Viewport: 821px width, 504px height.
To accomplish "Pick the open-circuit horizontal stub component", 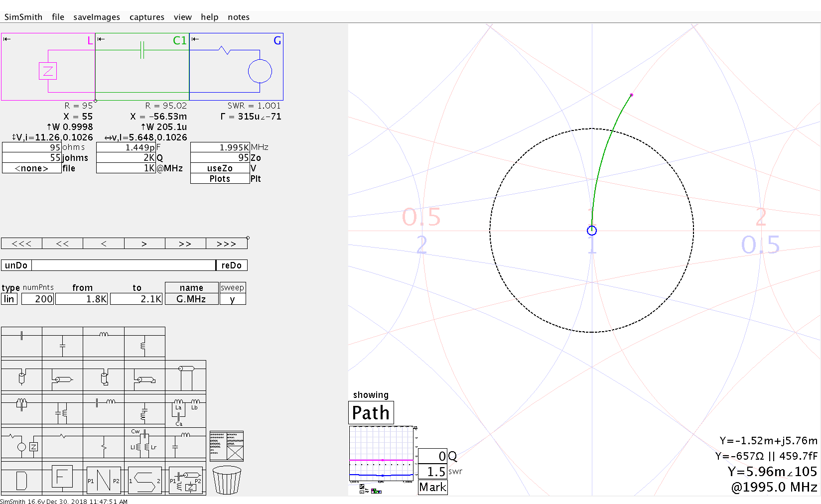I will tap(62, 377).
